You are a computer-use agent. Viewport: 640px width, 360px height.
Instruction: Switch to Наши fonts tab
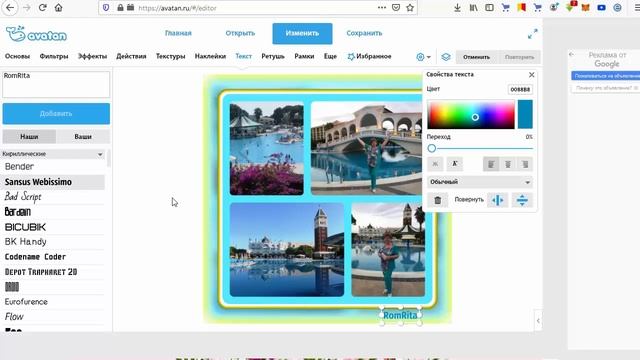pyautogui.click(x=29, y=137)
